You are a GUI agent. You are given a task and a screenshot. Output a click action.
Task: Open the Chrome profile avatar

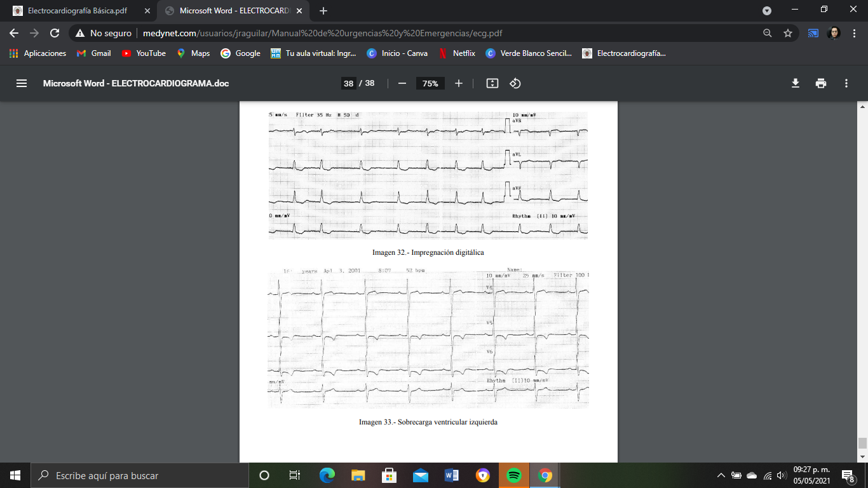(x=835, y=32)
